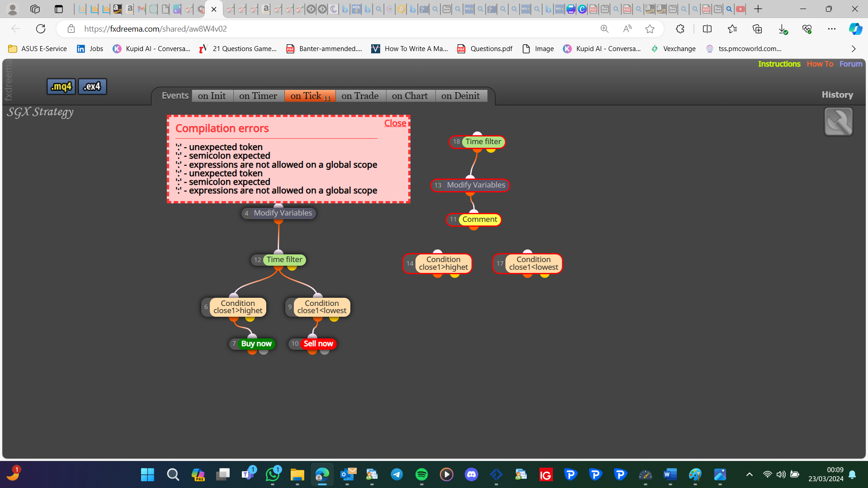Switch to the on Init tab
Viewport: 868px width, 488px height.
[212, 96]
